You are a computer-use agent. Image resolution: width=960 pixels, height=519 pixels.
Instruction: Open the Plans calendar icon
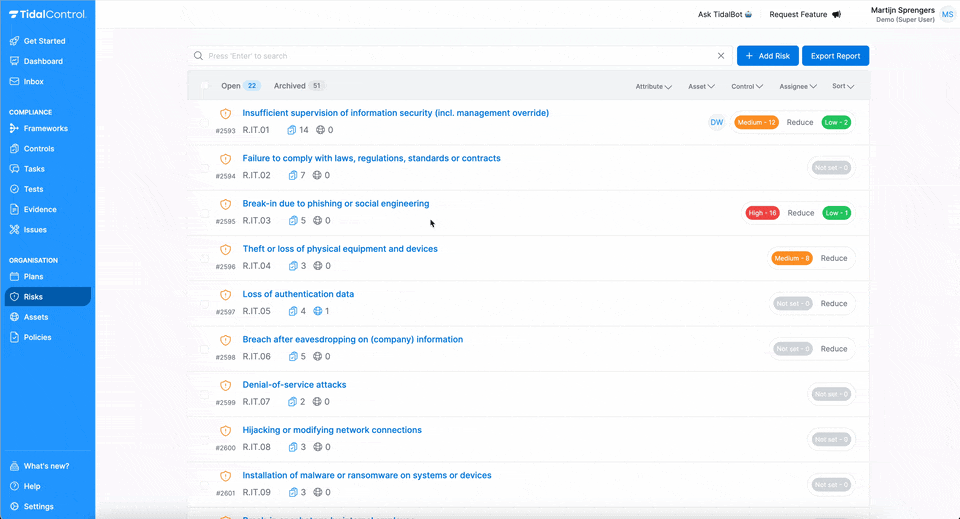click(x=14, y=277)
